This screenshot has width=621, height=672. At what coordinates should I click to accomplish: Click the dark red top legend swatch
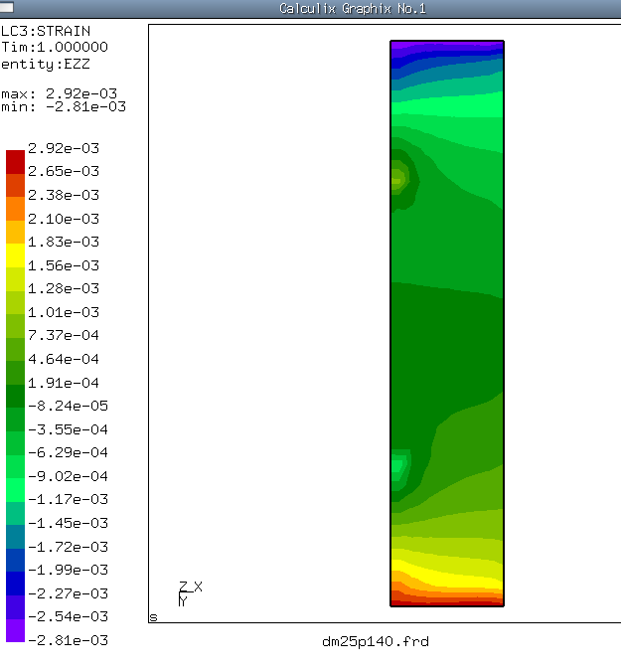(16, 162)
